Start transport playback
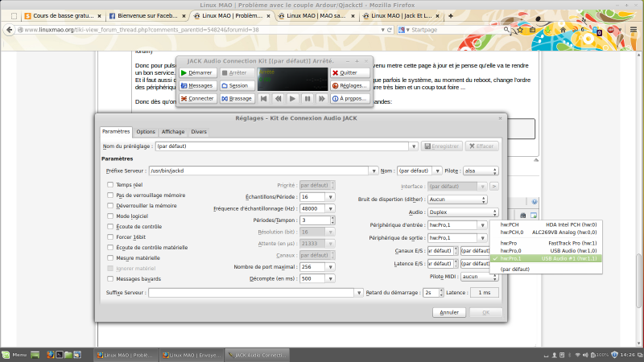This screenshot has height=362, width=644. tap(292, 98)
